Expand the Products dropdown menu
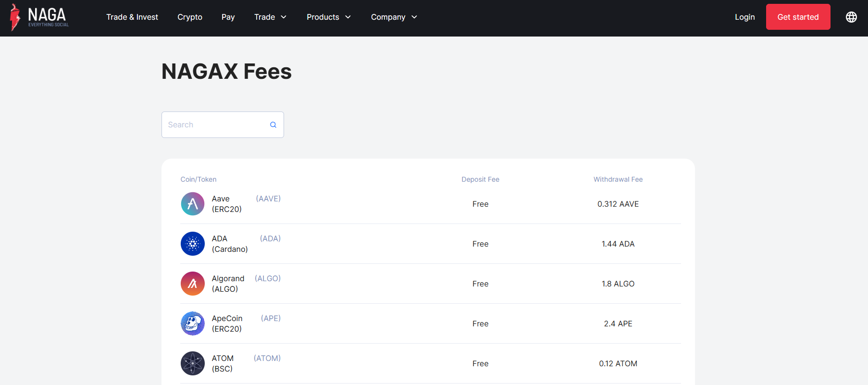The width and height of the screenshot is (868, 385). 329,17
